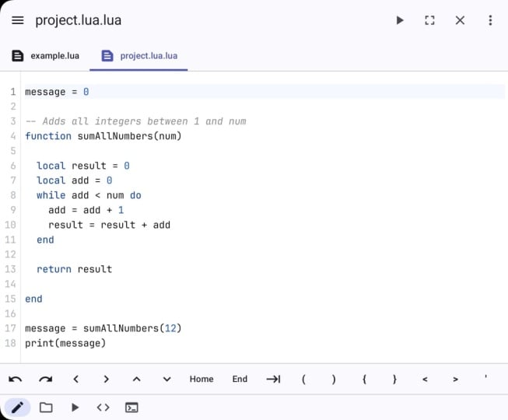Click line number 4 in gutter
508x420 pixels.
tap(13, 136)
